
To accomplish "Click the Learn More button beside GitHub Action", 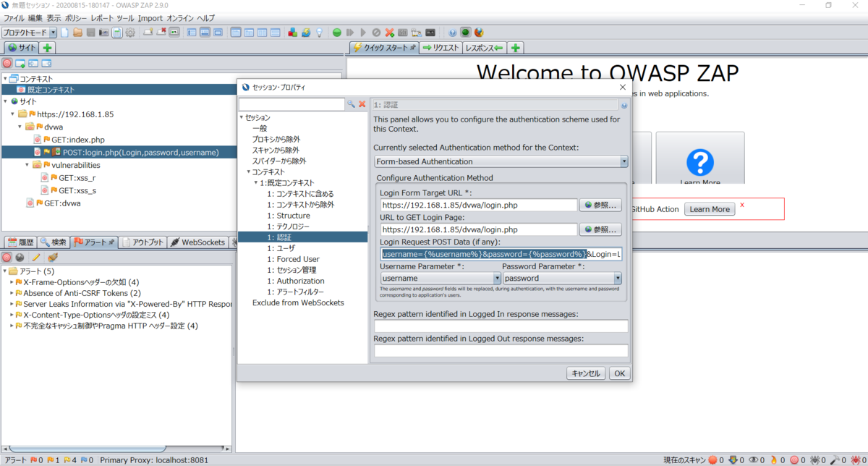I will click(x=710, y=209).
